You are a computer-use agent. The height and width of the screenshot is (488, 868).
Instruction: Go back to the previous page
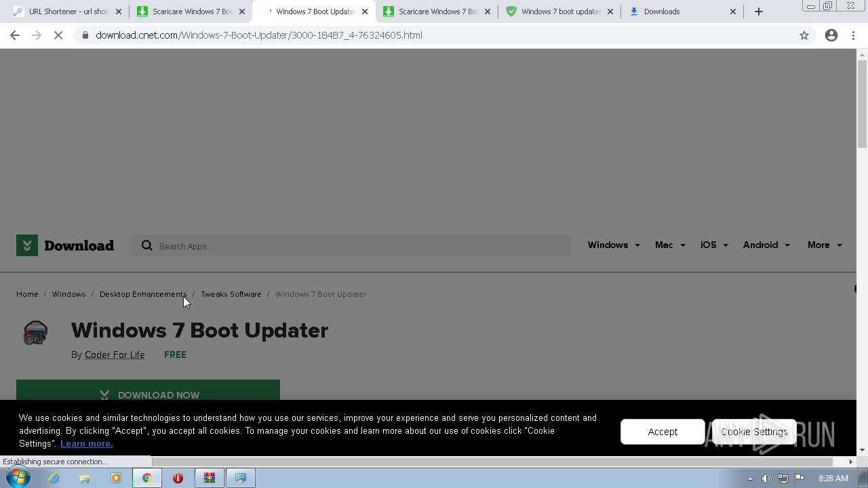(x=15, y=35)
